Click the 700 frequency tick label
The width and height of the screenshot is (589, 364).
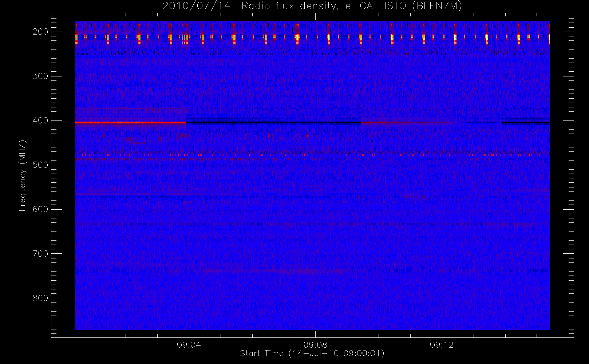click(40, 254)
